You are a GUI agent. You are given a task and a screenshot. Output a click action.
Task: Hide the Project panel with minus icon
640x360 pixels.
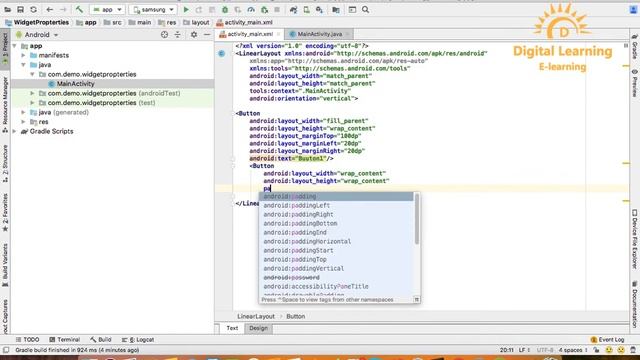coord(207,35)
